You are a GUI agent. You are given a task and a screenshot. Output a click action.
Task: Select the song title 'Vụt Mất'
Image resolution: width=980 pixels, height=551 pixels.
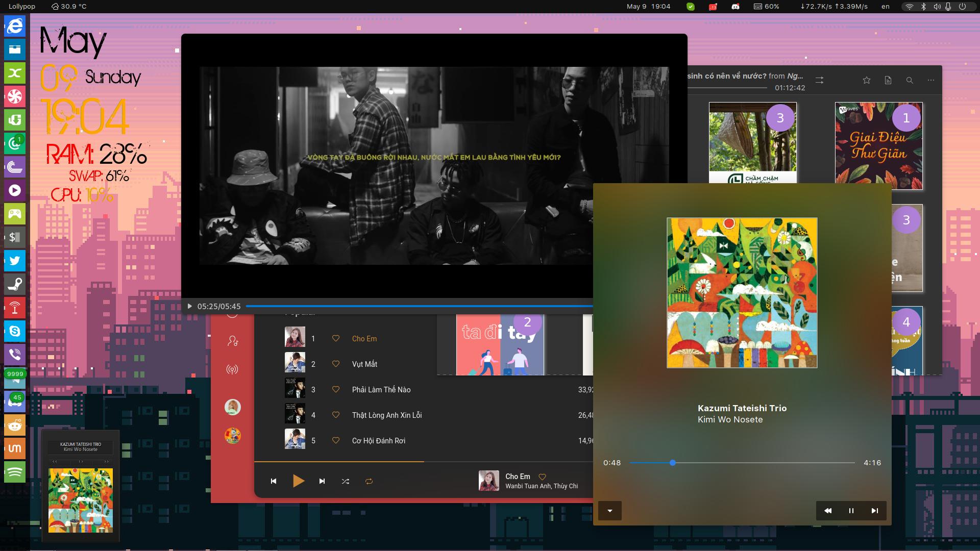pyautogui.click(x=364, y=364)
